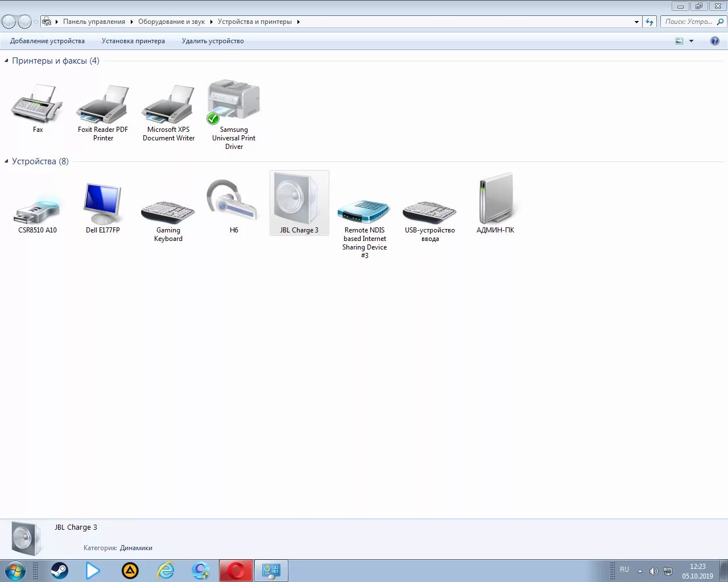
Task: Click the network tray icon
Action: pyautogui.click(x=668, y=571)
